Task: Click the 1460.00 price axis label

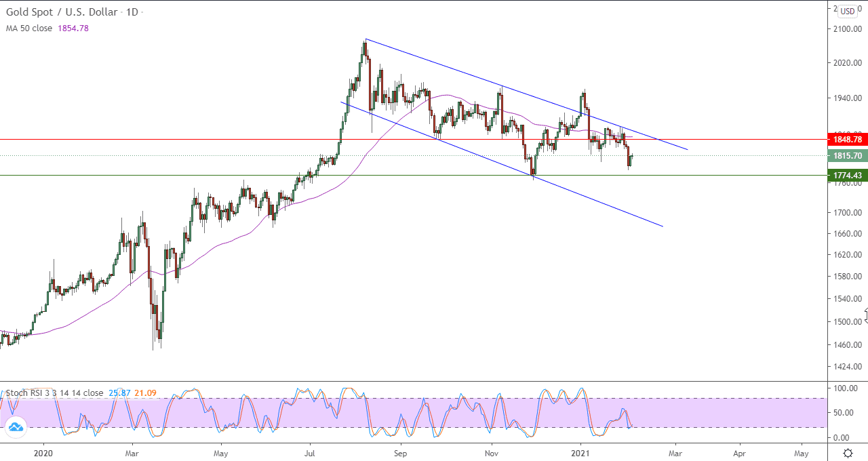Action: tap(848, 345)
